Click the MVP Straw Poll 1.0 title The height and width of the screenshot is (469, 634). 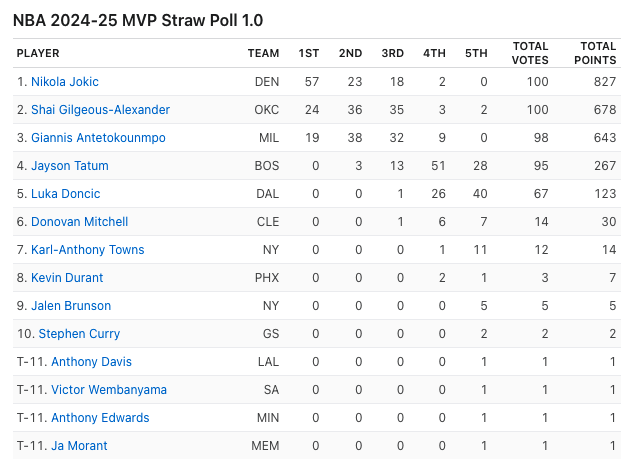coord(138,20)
